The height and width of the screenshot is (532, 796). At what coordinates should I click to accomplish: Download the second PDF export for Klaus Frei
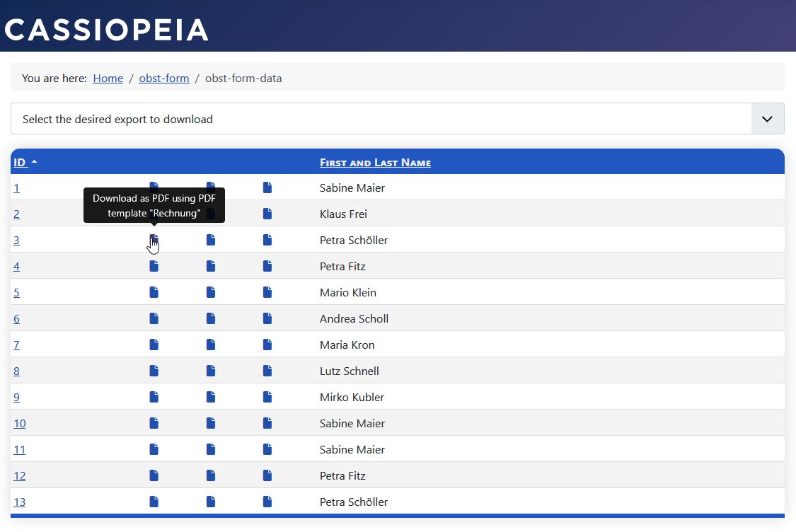[x=210, y=214]
